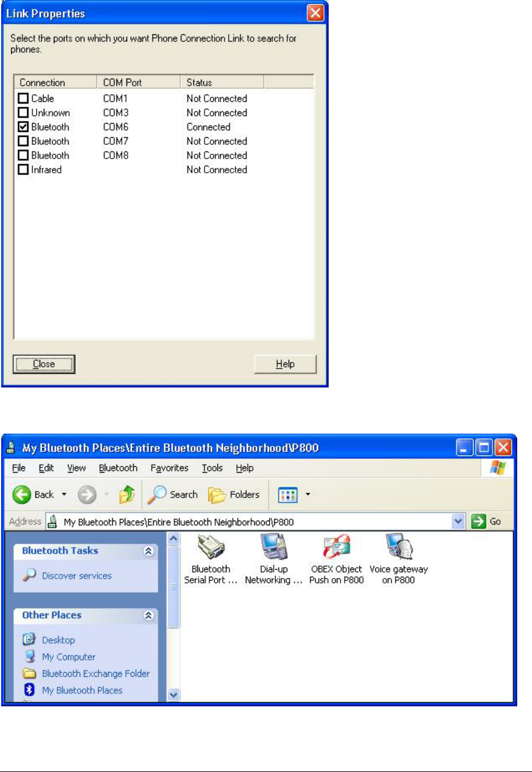The height and width of the screenshot is (772, 532).
Task: Uncheck the Bluetooth COM6 checkbox
Action: [x=22, y=127]
